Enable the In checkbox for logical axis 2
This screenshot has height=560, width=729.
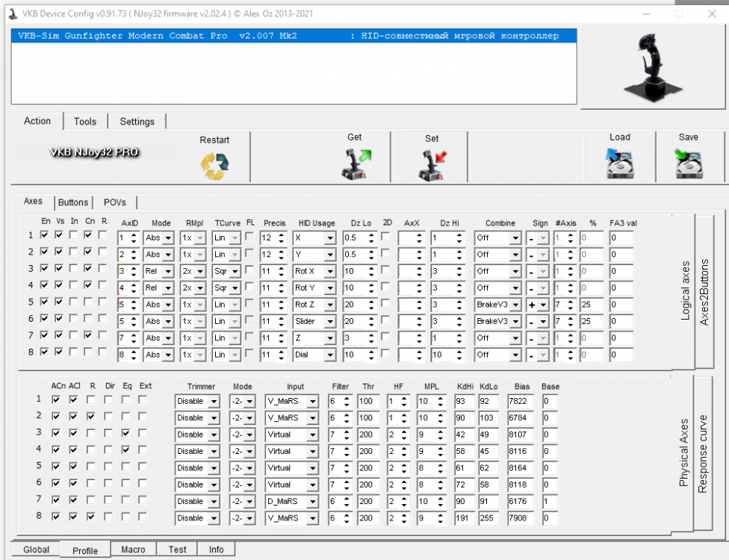73,252
